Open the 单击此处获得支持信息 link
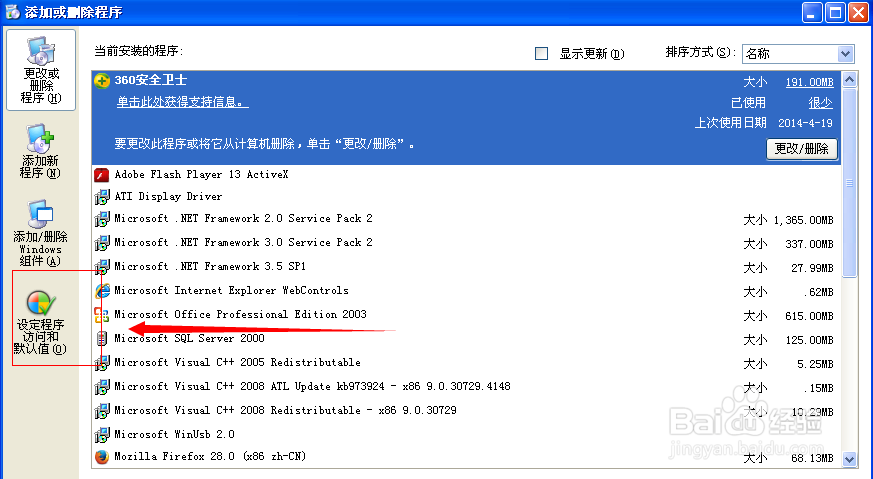Image resolution: width=873 pixels, height=479 pixels. tap(182, 102)
